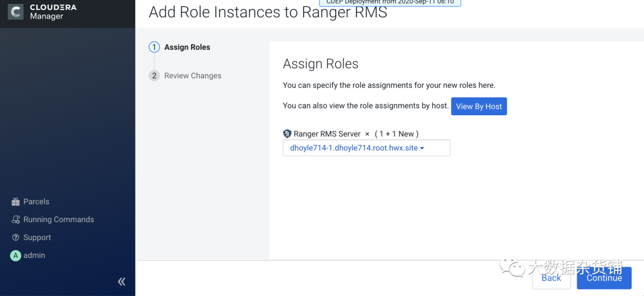Open the Support text label in sidebar
The image size is (644, 296).
[x=37, y=238]
